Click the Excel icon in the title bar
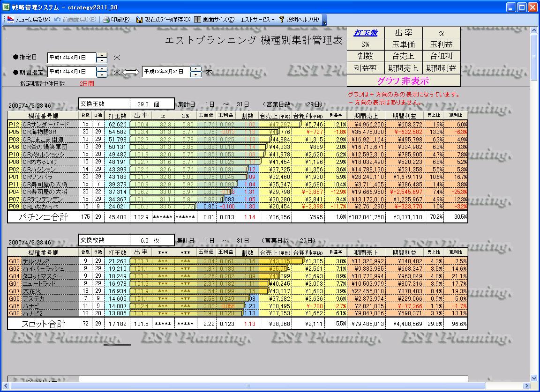540x392 pixels. point(6,7)
